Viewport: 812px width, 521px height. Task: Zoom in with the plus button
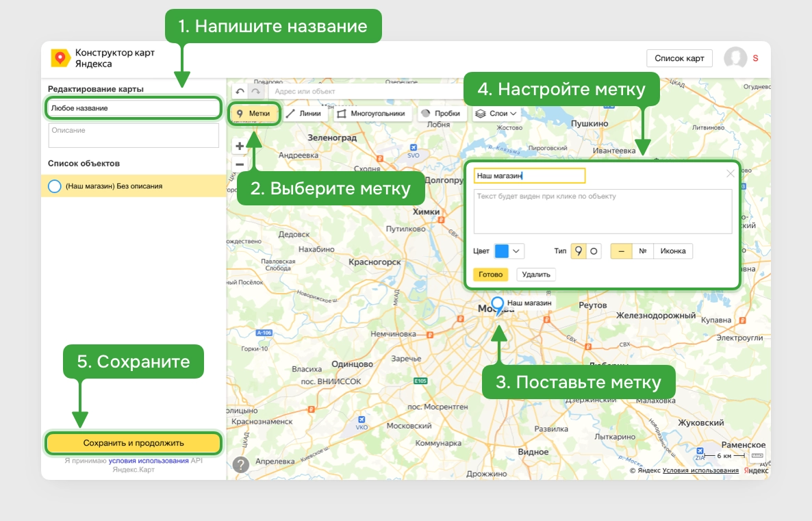tap(240, 146)
